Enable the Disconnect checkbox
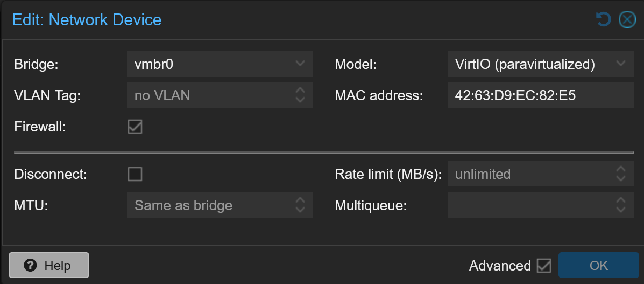 [135, 174]
